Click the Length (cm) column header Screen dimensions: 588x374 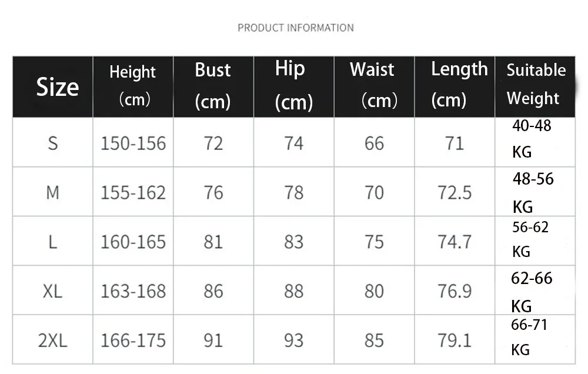[x=455, y=86]
